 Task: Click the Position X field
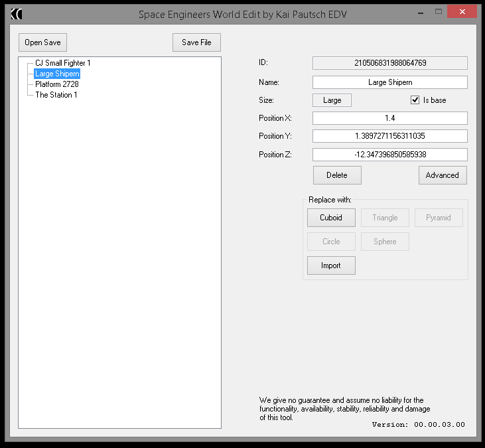[x=389, y=118]
